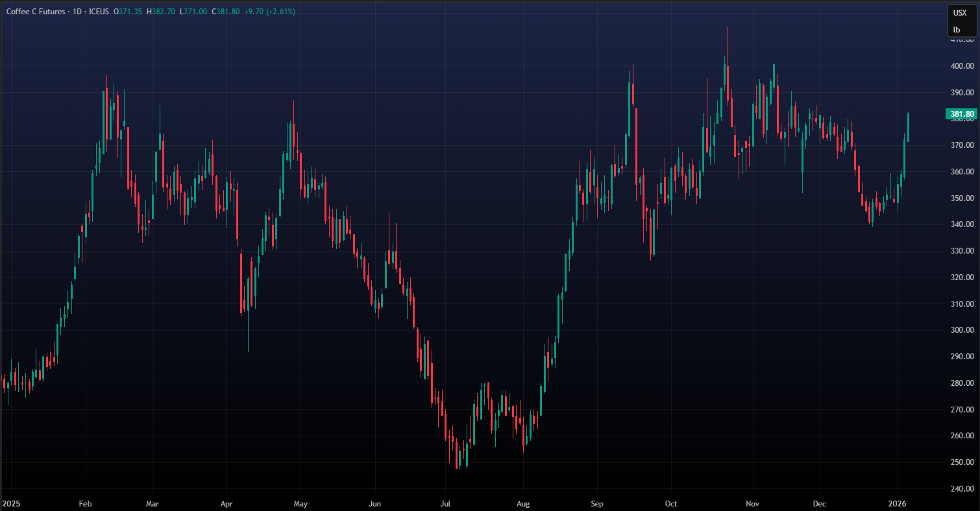Open the lb unit selector
Screen dimensions: 980x511
point(957,30)
